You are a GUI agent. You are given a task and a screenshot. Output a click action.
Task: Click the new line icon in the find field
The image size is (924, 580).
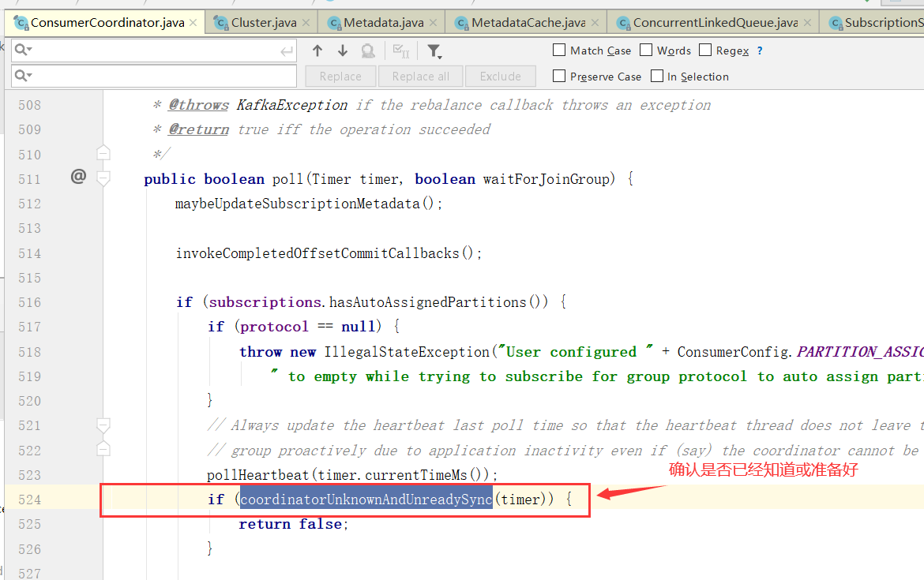[287, 51]
